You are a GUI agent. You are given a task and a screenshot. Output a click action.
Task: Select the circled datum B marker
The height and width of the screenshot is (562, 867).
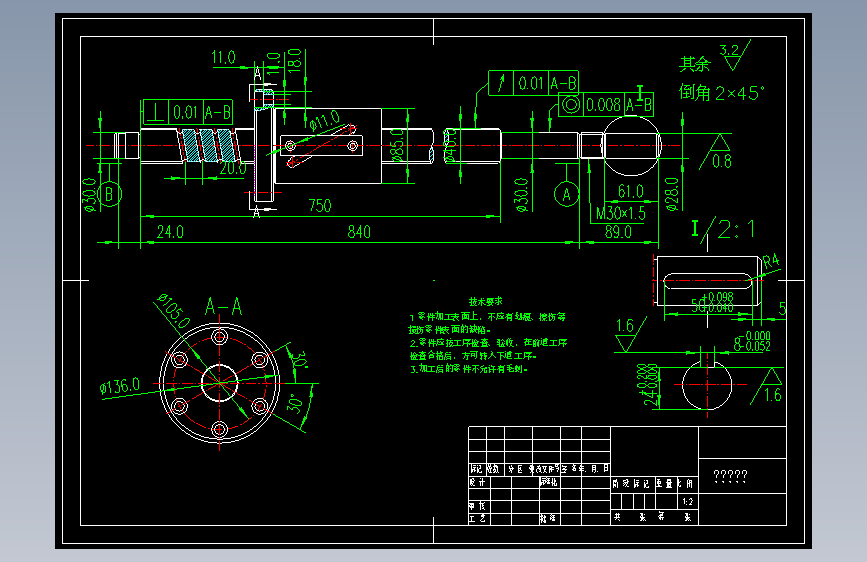click(x=109, y=194)
